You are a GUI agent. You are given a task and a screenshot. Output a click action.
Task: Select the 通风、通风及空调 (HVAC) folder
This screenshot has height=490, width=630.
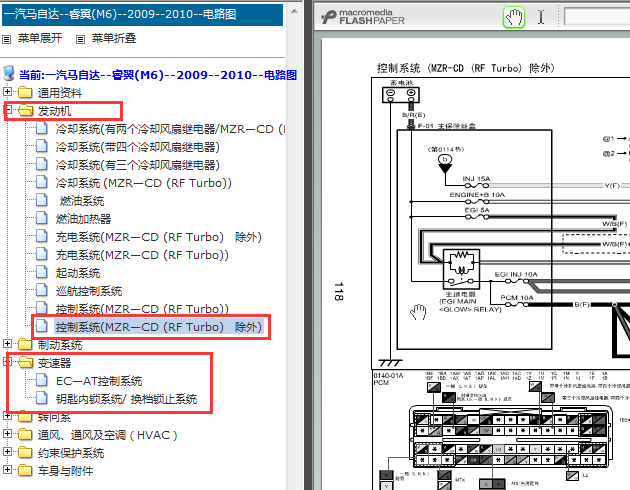tap(107, 435)
